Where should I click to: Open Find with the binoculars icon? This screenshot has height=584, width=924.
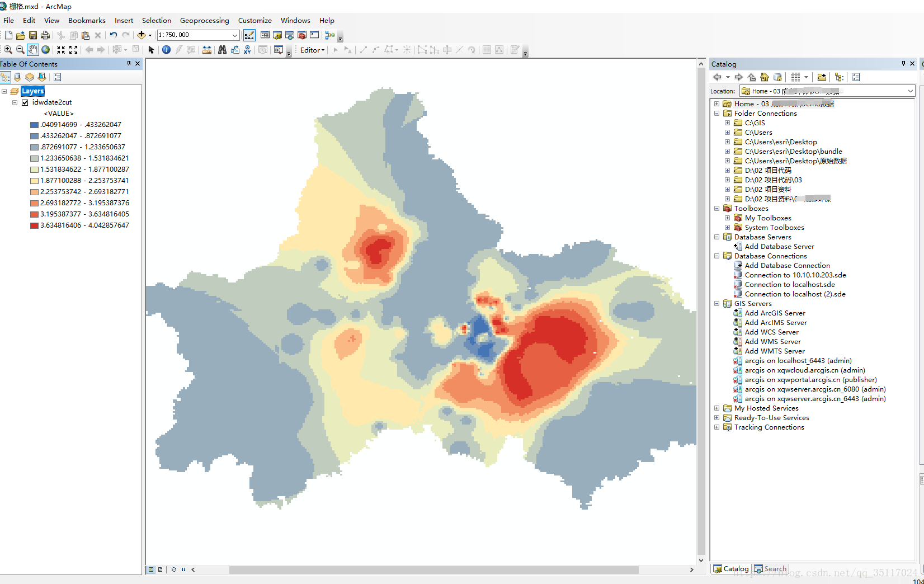click(222, 50)
